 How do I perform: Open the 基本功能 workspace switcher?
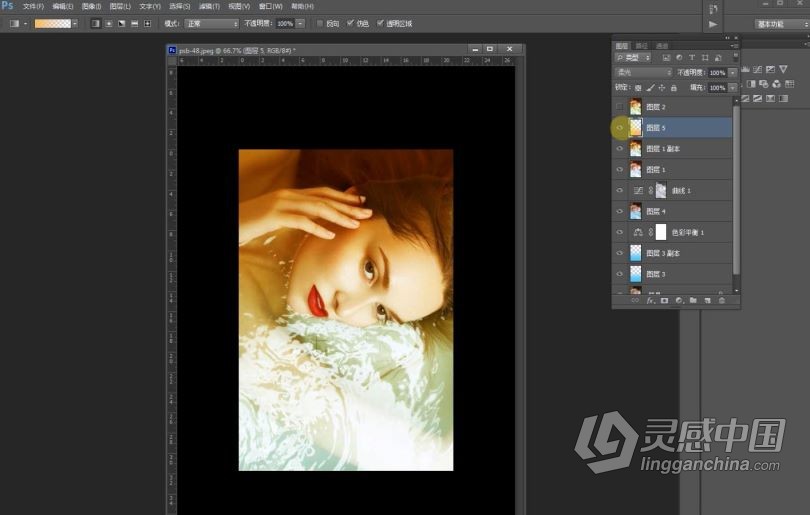click(x=781, y=24)
